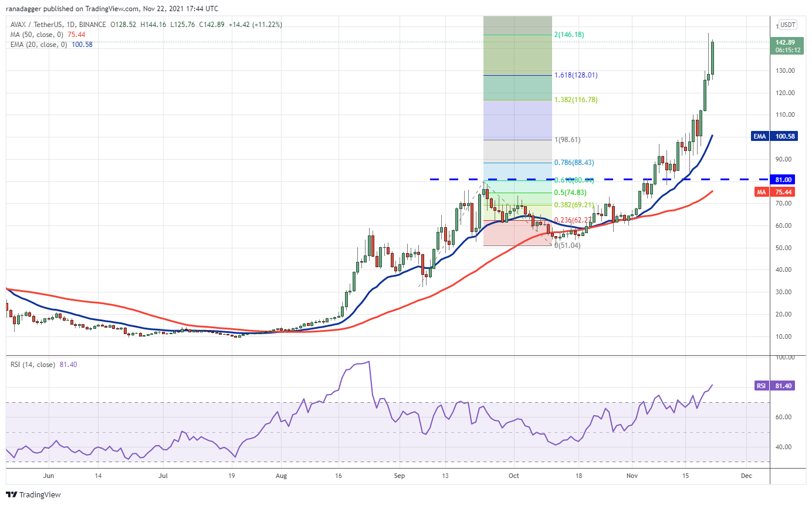Viewport: 812px width, 505px height.
Task: Click the 30.00 price axis label
Action: click(783, 292)
